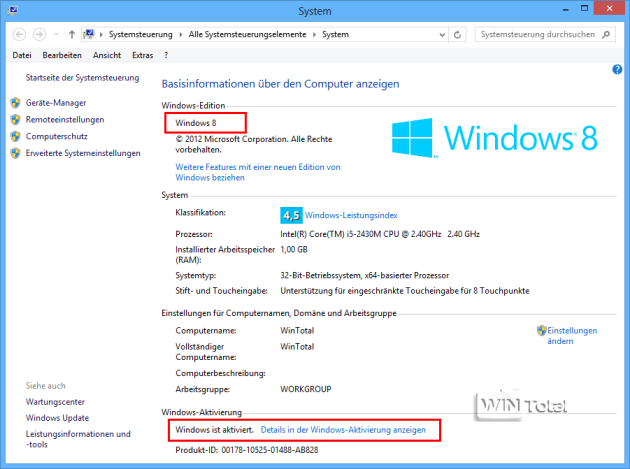Image resolution: width=630 pixels, height=469 pixels.
Task: Click 32-Bit-Betriebssystem system type text
Action: [364, 276]
